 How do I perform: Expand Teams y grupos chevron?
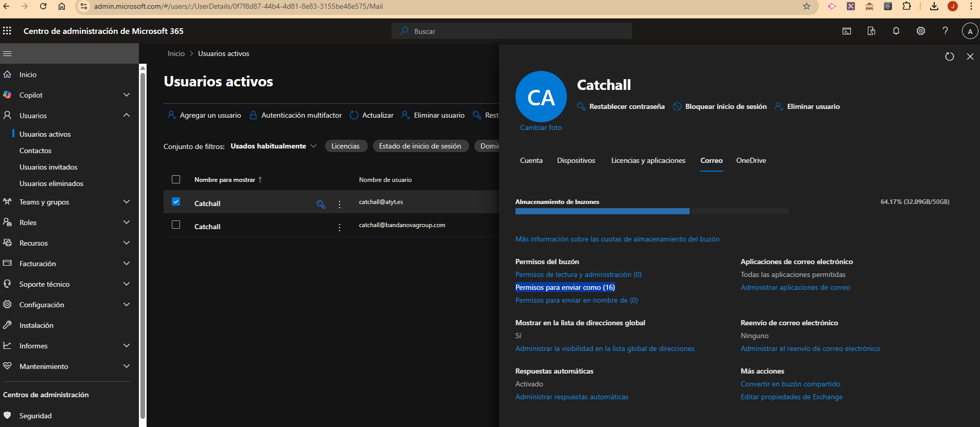(127, 202)
